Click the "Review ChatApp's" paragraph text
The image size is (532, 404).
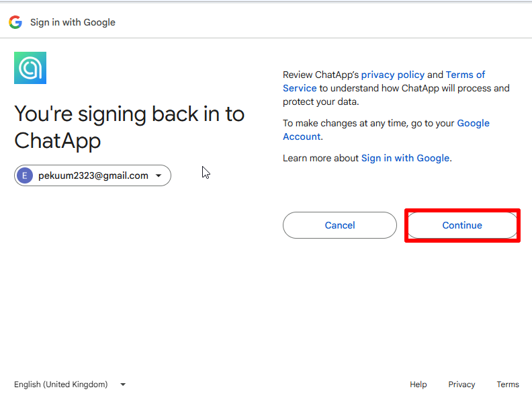(320, 75)
